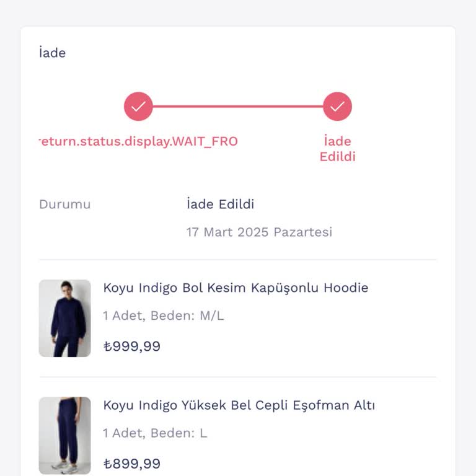Open the Yüksek Bel Cepli Eşofman Altı link
The image size is (476, 476).
pos(239,405)
